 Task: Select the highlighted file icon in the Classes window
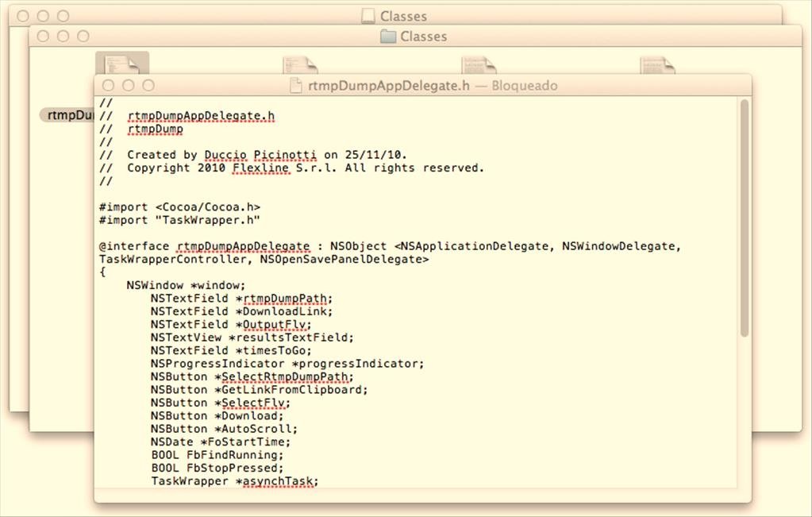coord(122,64)
